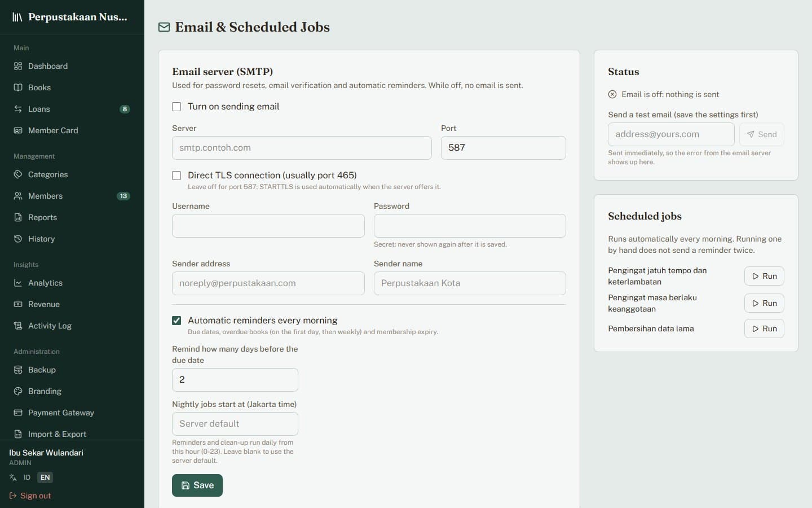This screenshot has width=812, height=508.
Task: Run Pengingat masa berlaku keanggotaan job
Action: click(764, 303)
